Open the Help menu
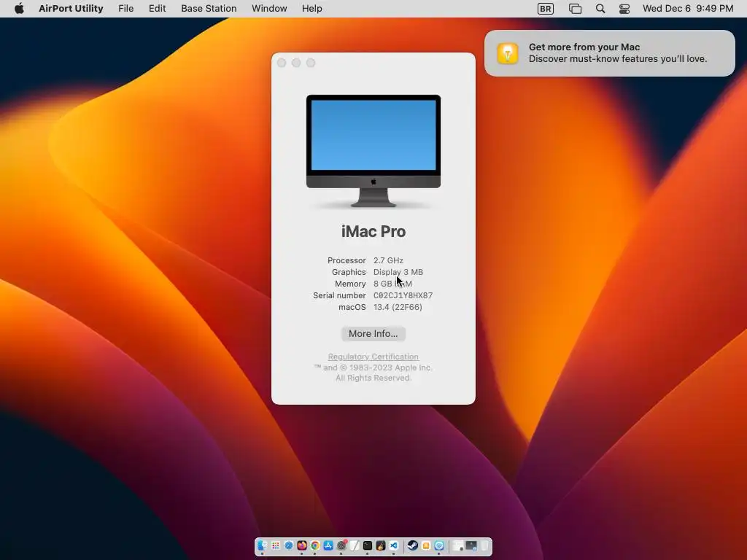Screen dimensions: 747x560 tap(312, 8)
